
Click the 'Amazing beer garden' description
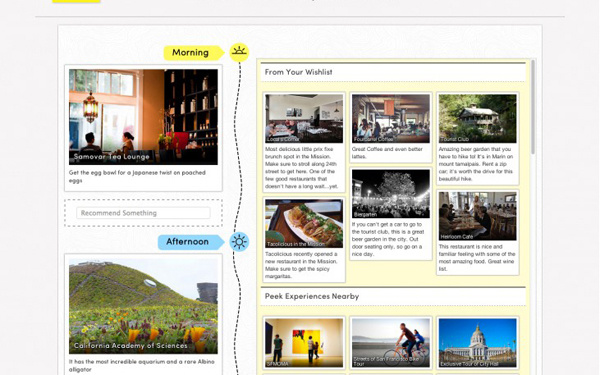[476, 164]
